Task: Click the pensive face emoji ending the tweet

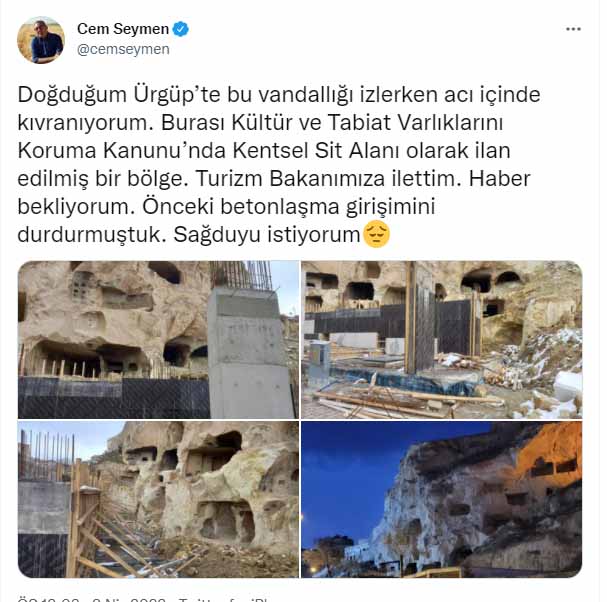Action: [x=376, y=234]
